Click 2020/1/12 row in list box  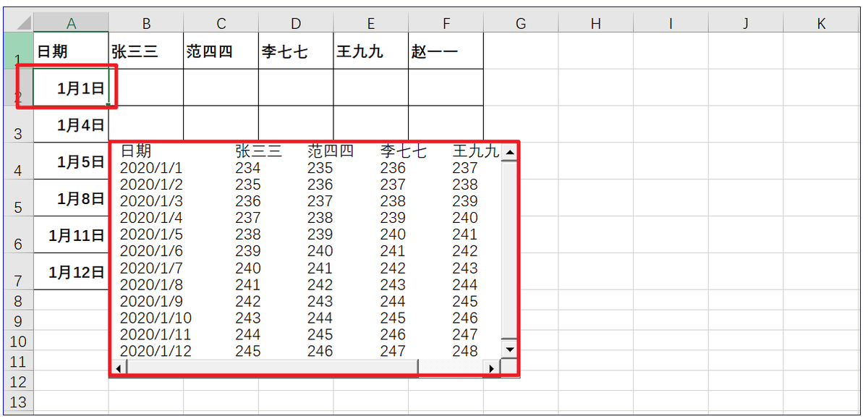pyautogui.click(x=306, y=351)
